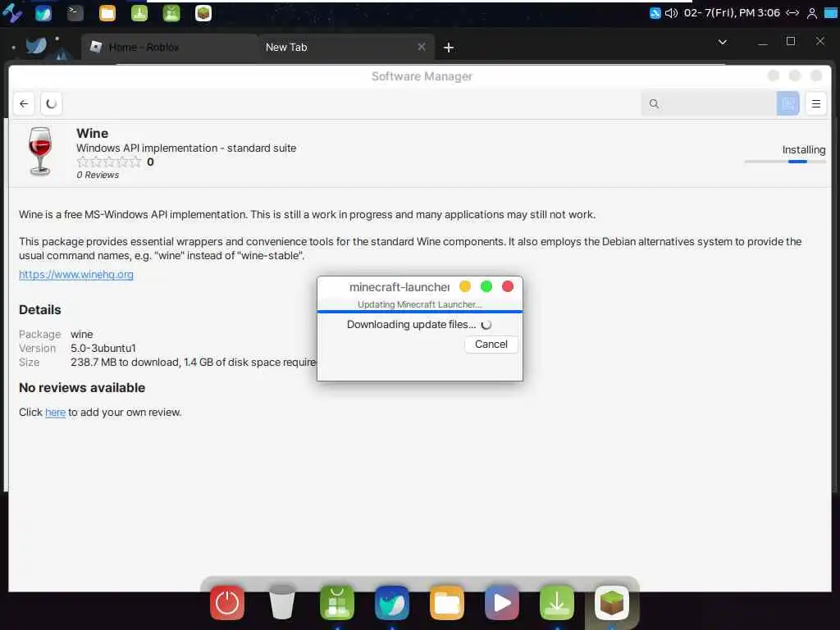Open the hamburger menu in Software Manager
Screen dimensions: 840x630
pyautogui.click(x=816, y=103)
